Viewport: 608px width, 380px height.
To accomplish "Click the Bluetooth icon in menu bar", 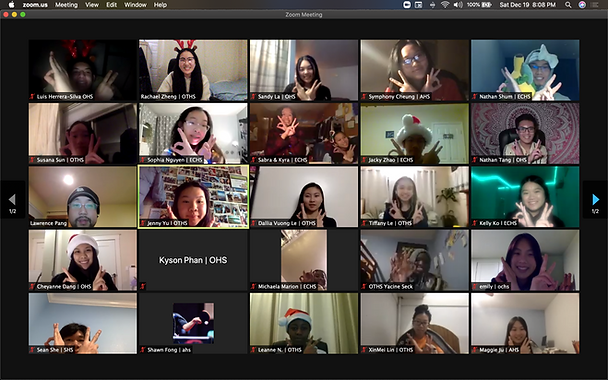I will pos(432,5).
